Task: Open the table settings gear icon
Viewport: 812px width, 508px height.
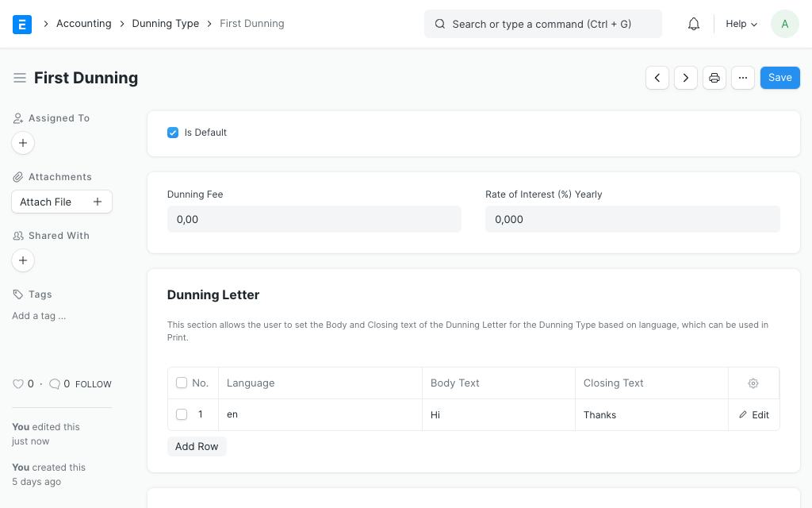Action: tap(753, 383)
